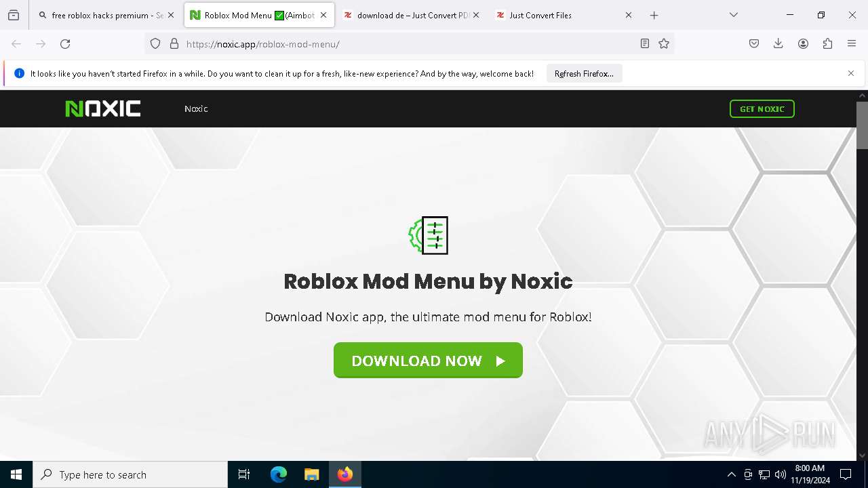The width and height of the screenshot is (868, 488).
Task: Click the Firefox taskbar icon
Action: pos(345,474)
